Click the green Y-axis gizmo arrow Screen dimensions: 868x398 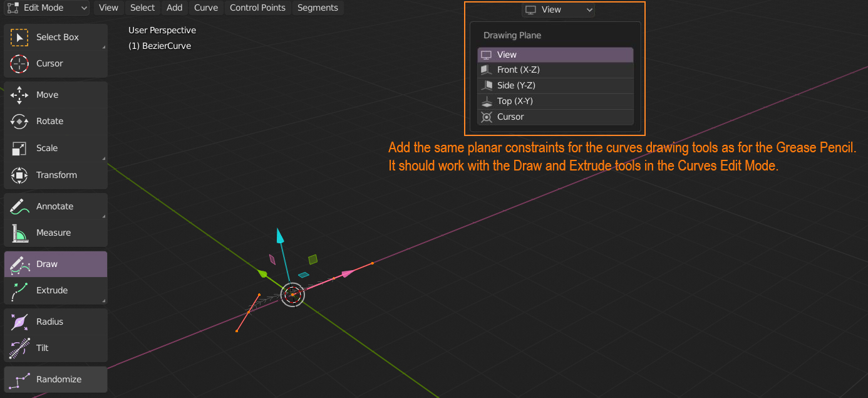click(x=263, y=273)
